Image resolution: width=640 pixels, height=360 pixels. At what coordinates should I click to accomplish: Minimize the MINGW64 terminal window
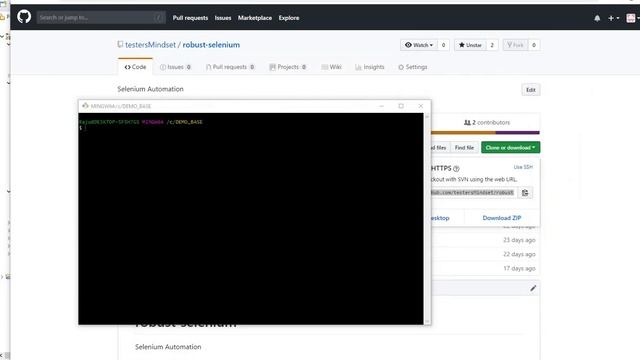(x=382, y=106)
